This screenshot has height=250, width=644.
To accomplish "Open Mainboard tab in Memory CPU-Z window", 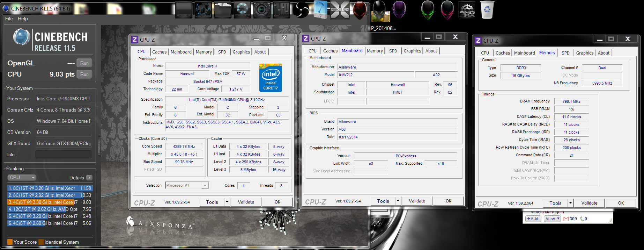I will coord(525,53).
